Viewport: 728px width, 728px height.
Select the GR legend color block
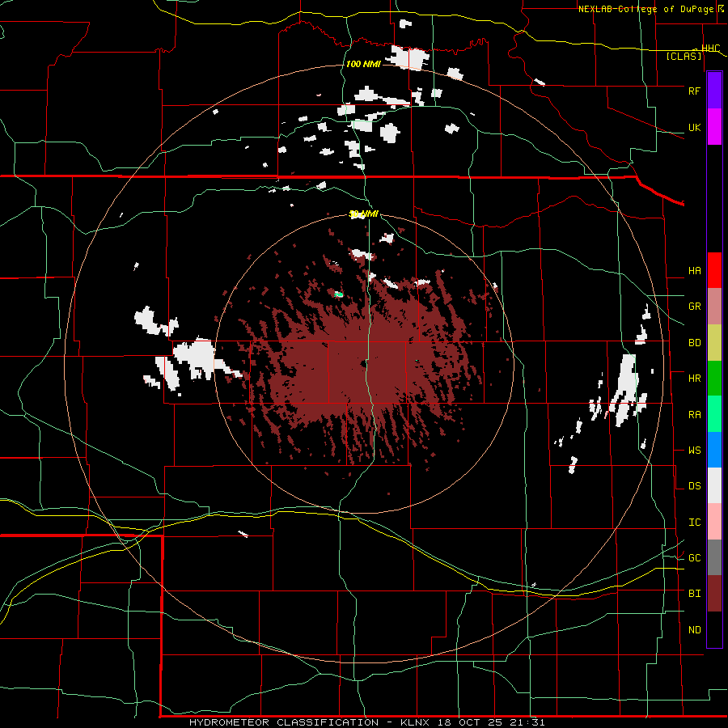[x=714, y=307]
